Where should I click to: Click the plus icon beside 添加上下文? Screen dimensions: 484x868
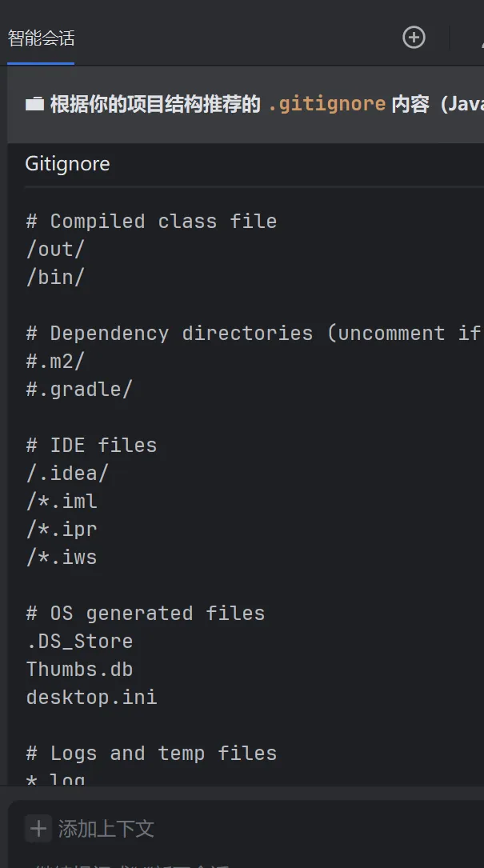[x=38, y=828]
